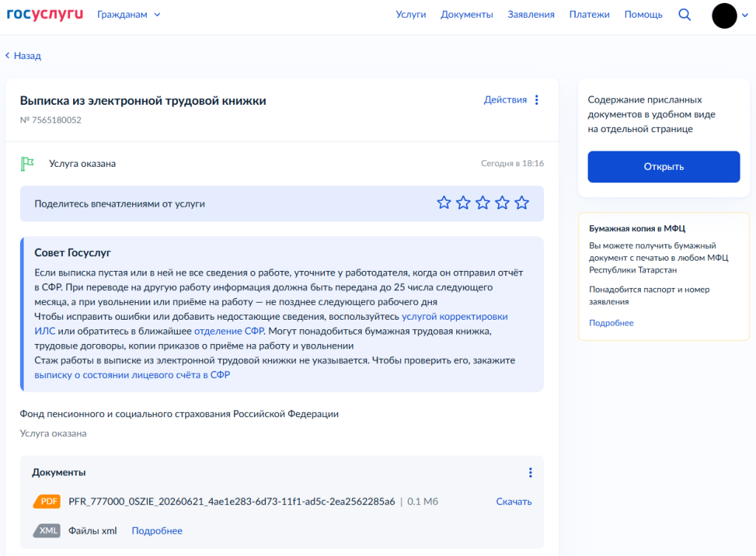Rate the service three stars
This screenshot has width=756, height=556.
[x=483, y=203]
